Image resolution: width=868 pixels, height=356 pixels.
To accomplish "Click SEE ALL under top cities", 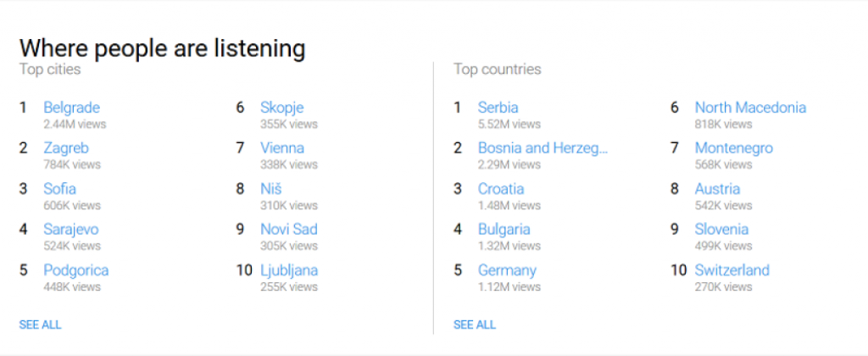I will point(40,325).
